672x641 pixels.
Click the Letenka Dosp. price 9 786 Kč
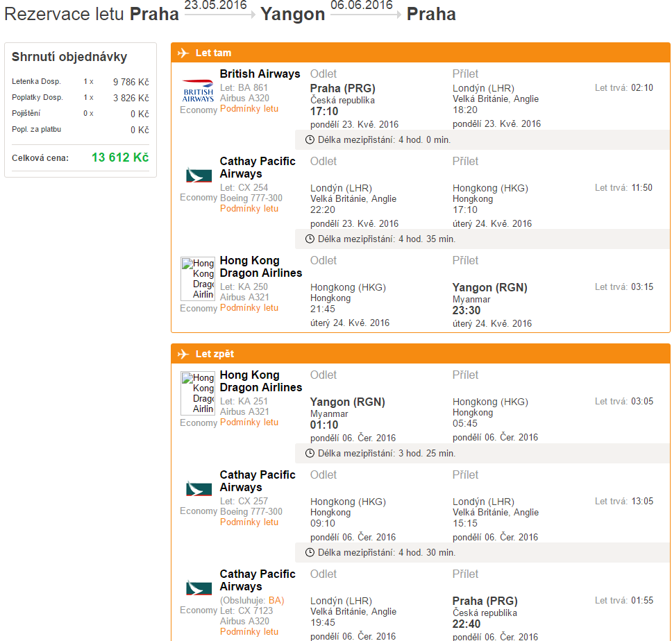131,82
